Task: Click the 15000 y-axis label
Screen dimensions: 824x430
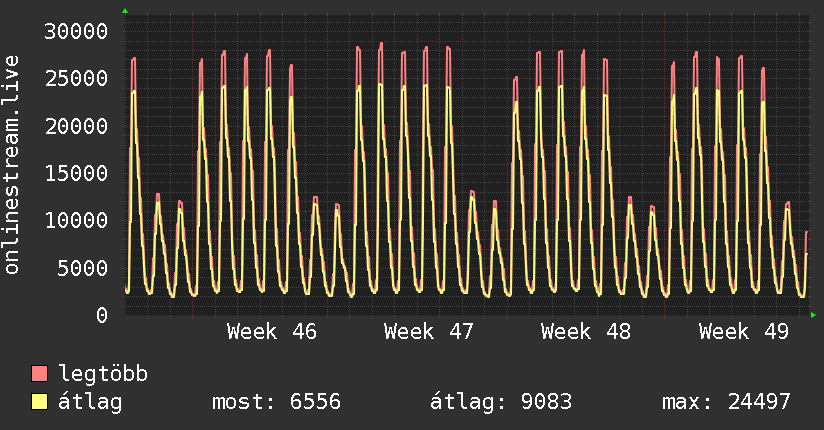Action: click(76, 173)
